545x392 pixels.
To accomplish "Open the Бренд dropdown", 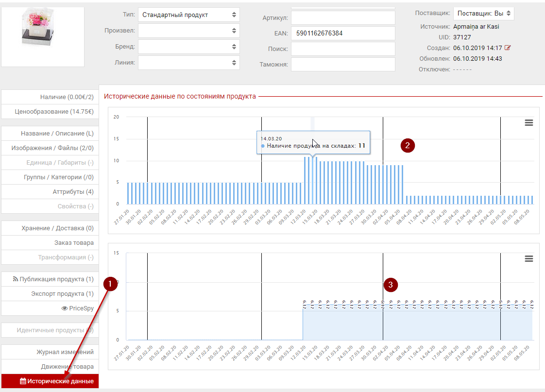I will tap(188, 47).
